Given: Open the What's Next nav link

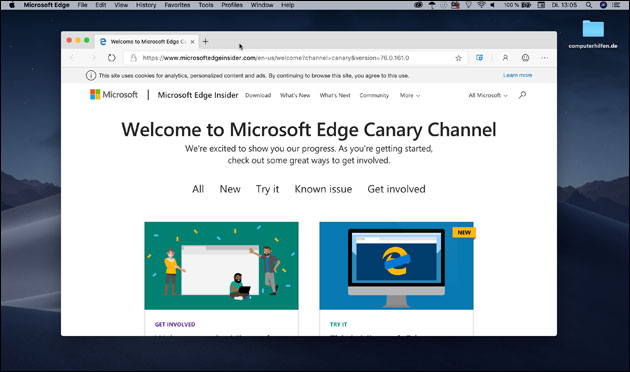Looking at the screenshot, I should (x=335, y=95).
